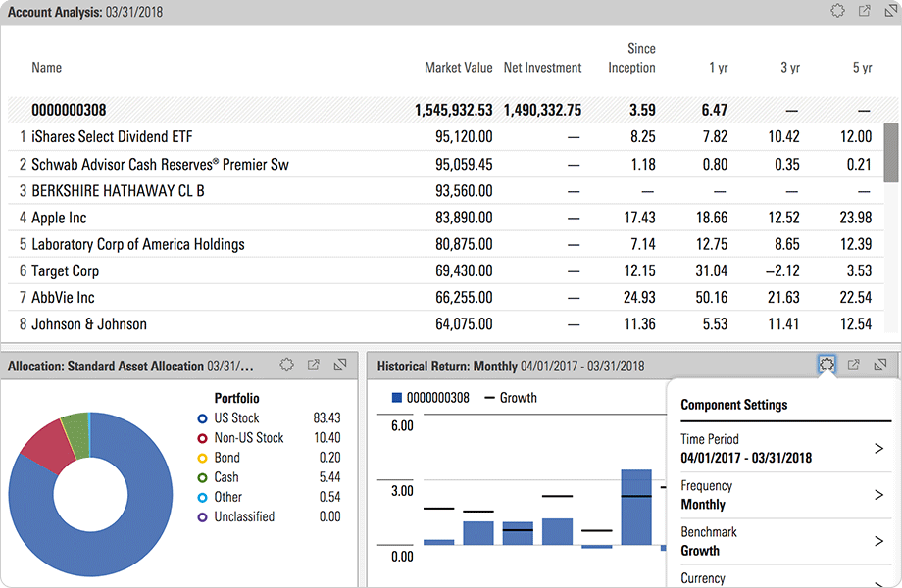Screen dimensions: 902x588
Task: Pop out the Historical Return component
Action: [853, 366]
